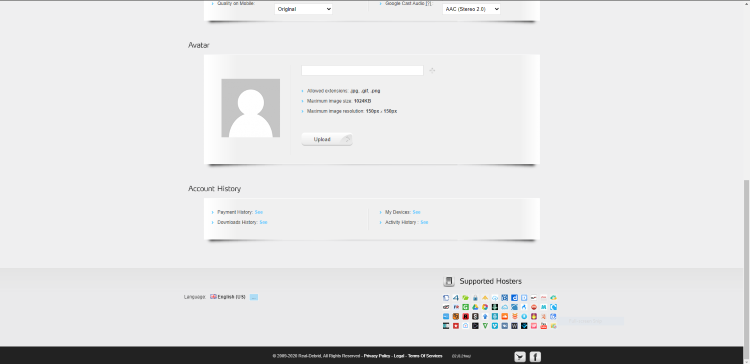Open the Quality on Mobile 'Original' dropdown
The width and height of the screenshot is (750, 364).
[303, 9]
